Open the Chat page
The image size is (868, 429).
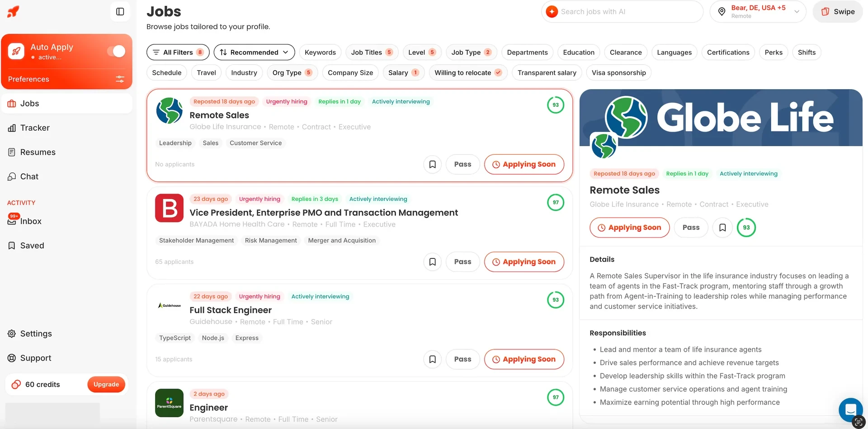coord(67,177)
